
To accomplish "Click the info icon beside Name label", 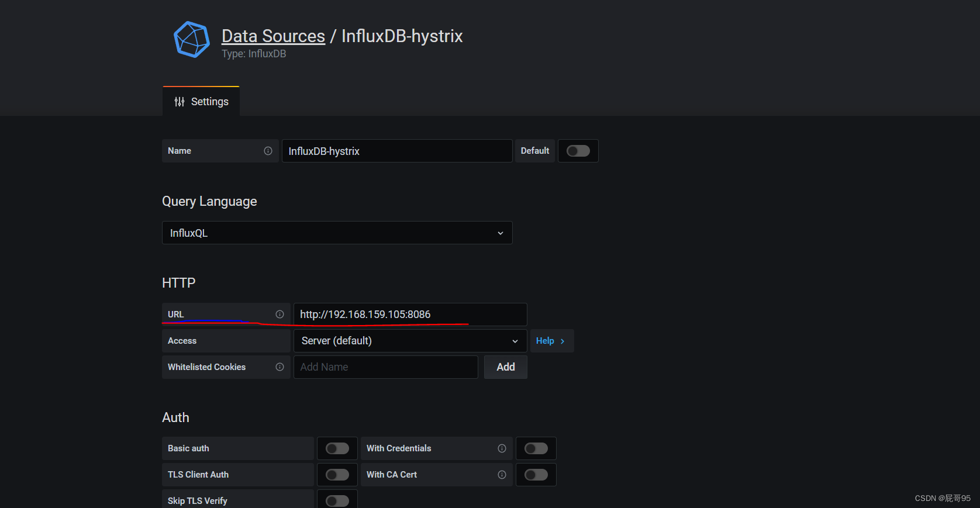I will [268, 151].
